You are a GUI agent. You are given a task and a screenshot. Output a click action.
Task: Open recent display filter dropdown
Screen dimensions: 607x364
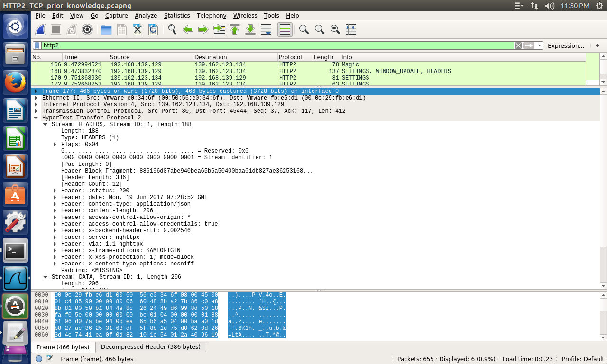click(540, 45)
